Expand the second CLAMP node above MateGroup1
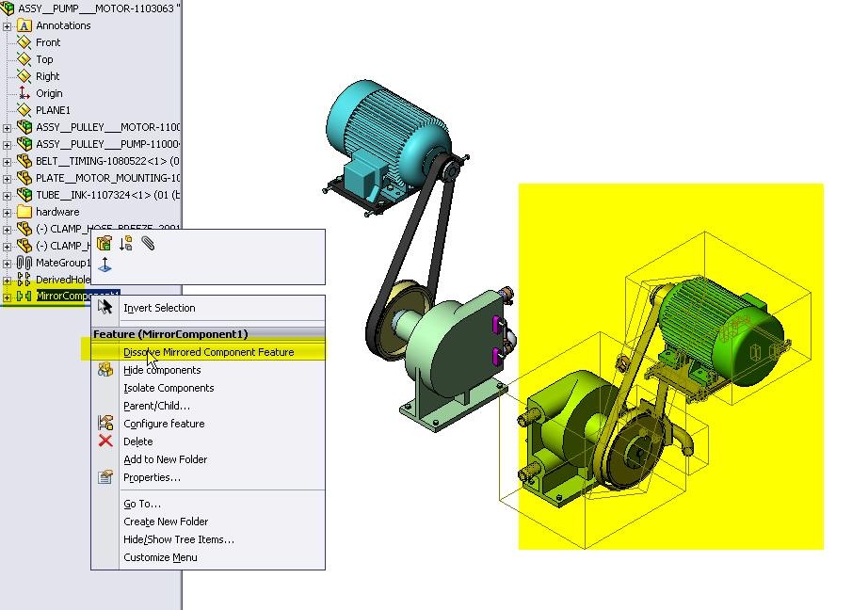Viewport: 868px width, 610px height. click(7, 247)
